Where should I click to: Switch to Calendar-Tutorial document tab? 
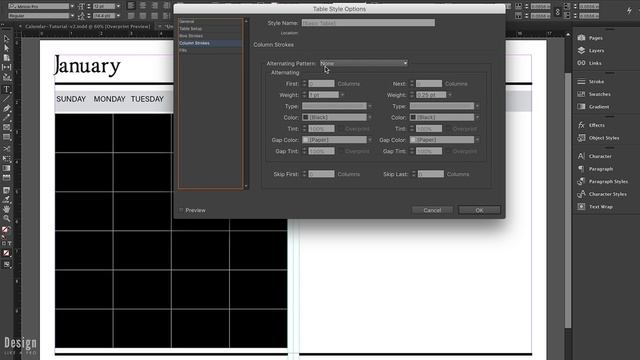pos(87,27)
